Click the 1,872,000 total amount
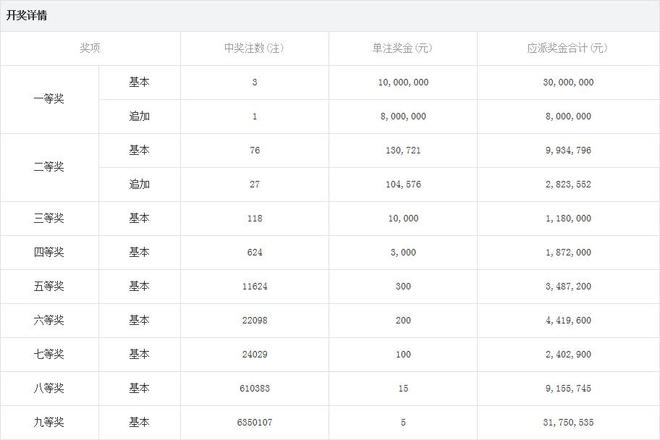 (x=568, y=253)
